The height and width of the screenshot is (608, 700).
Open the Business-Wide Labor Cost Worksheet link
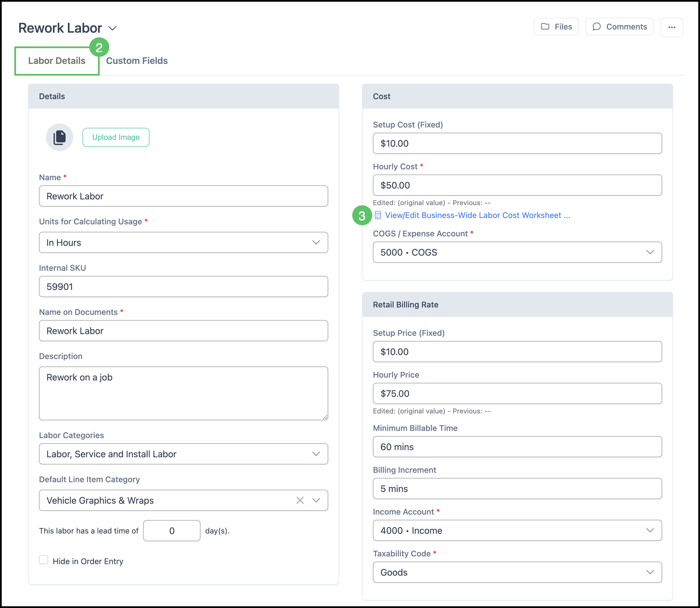pyautogui.click(x=477, y=215)
